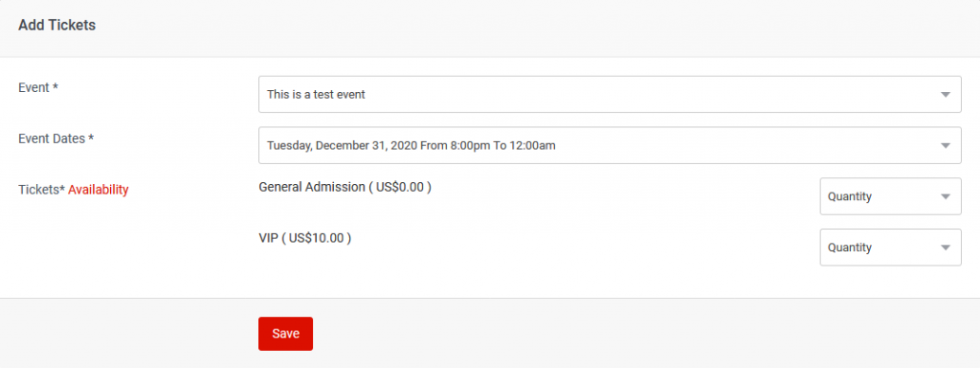Open the 'This is a test event' selector
This screenshot has width=980, height=368.
point(610,95)
